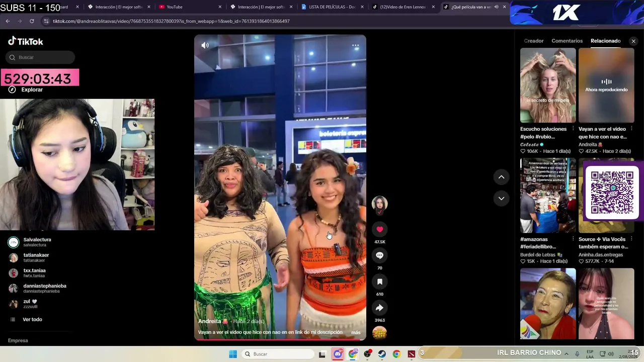Open tatianakaer account in sidebar

(x=36, y=257)
